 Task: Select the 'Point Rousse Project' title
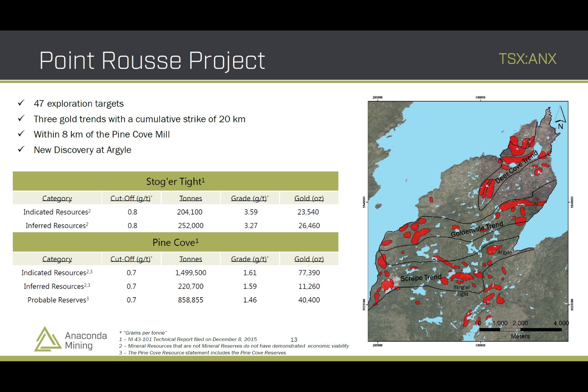152,60
